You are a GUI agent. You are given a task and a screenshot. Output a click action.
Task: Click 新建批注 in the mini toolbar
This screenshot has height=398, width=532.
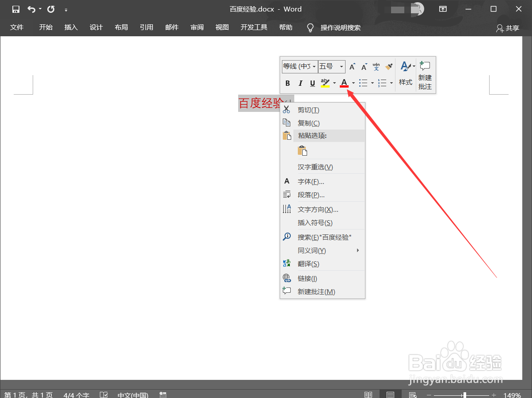pos(425,75)
